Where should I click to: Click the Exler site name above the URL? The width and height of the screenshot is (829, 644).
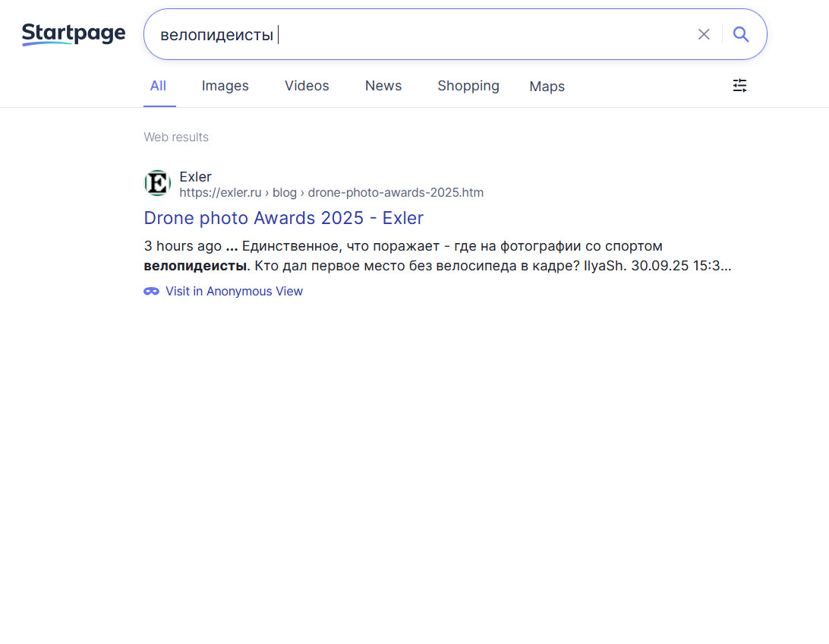point(195,177)
